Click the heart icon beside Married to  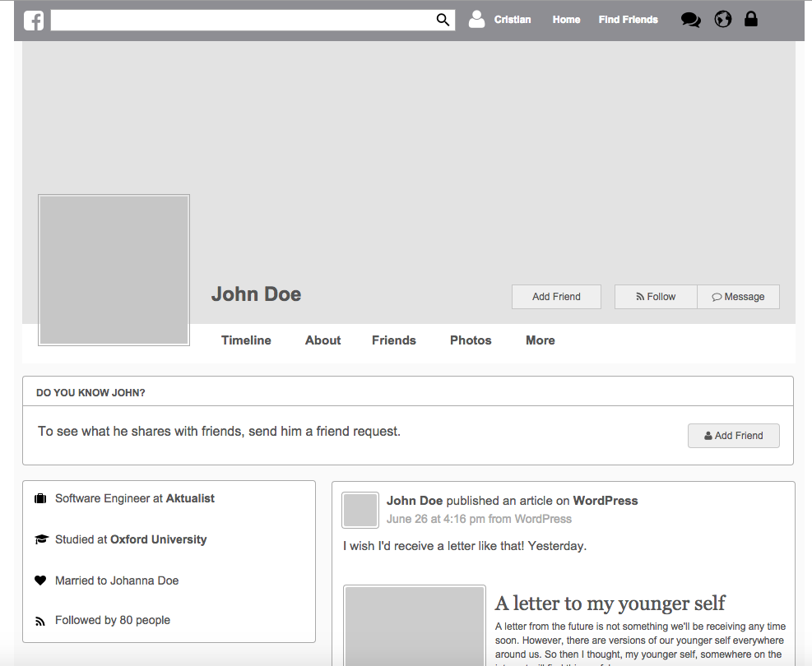tap(40, 580)
